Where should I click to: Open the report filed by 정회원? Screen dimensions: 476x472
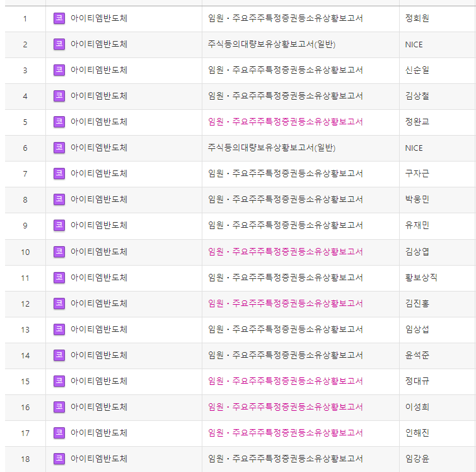pyautogui.click(x=286, y=18)
